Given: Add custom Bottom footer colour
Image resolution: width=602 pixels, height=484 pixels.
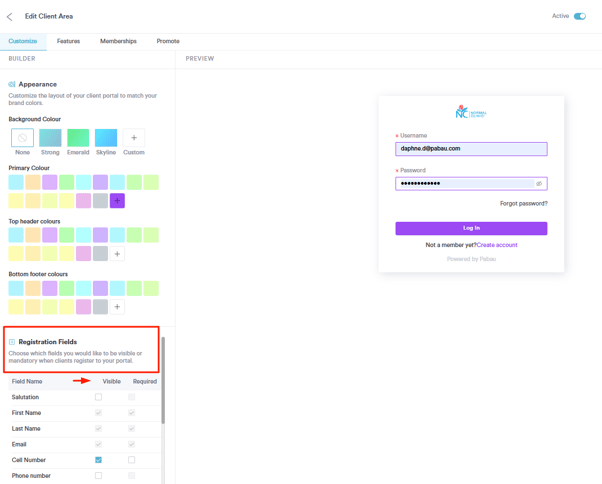Looking at the screenshot, I should (x=117, y=307).
